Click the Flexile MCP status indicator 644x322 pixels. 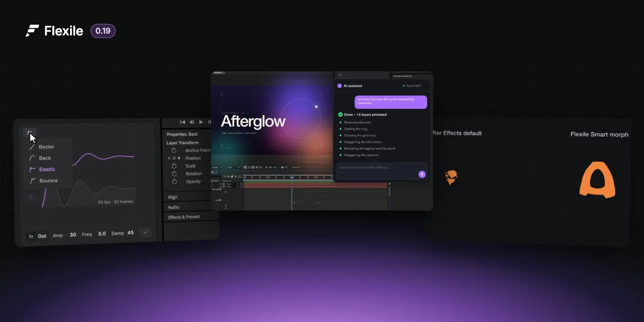tap(412, 86)
